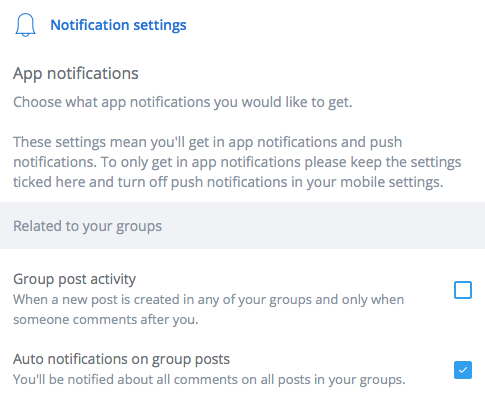Image resolution: width=485 pixels, height=399 pixels.
Task: Click the paragraph starting 'These settings mean'
Action: coord(237,162)
